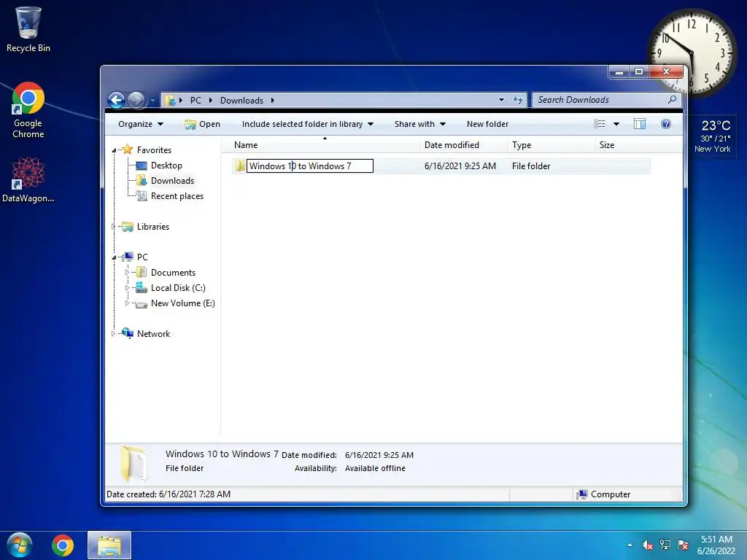Expand the Local Disk (C:) node
This screenshot has height=560, width=747.
[x=127, y=287]
